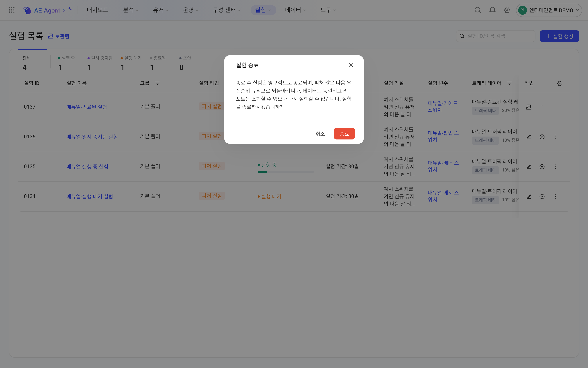This screenshot has height=368, width=588.
Task: Expand the 구성 센터 menu
Action: click(x=227, y=10)
